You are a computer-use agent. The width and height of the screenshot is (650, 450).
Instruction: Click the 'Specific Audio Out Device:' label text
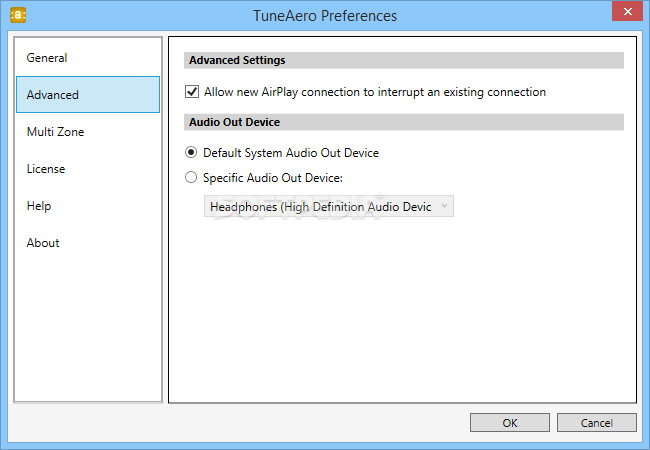pyautogui.click(x=273, y=178)
